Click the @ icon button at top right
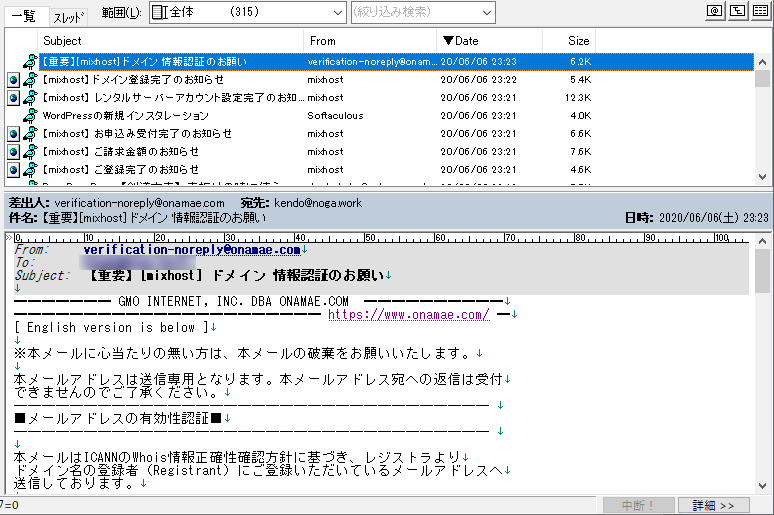The height and width of the screenshot is (515, 774). [714, 11]
